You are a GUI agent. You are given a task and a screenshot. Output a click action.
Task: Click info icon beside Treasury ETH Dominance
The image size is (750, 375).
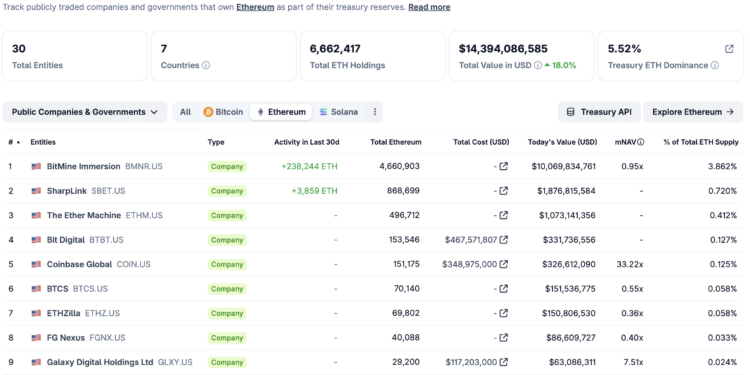click(714, 65)
